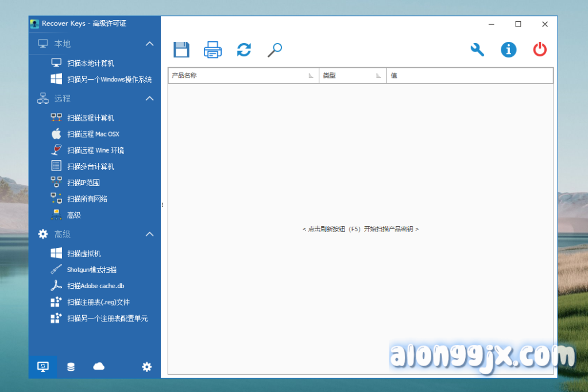588x392 pixels.
Task: Choose 扫描远程 Mac OSX
Action: (93, 134)
